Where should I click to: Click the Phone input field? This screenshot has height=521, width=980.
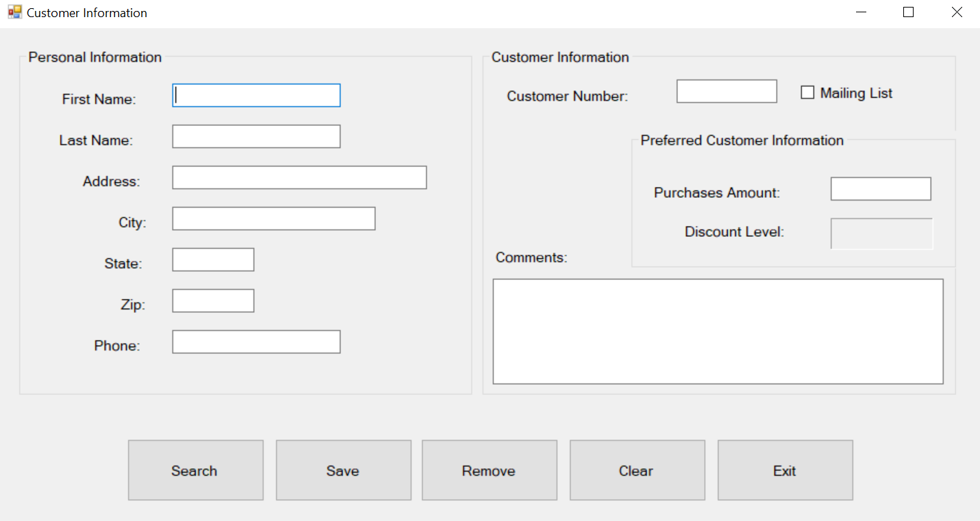click(255, 342)
